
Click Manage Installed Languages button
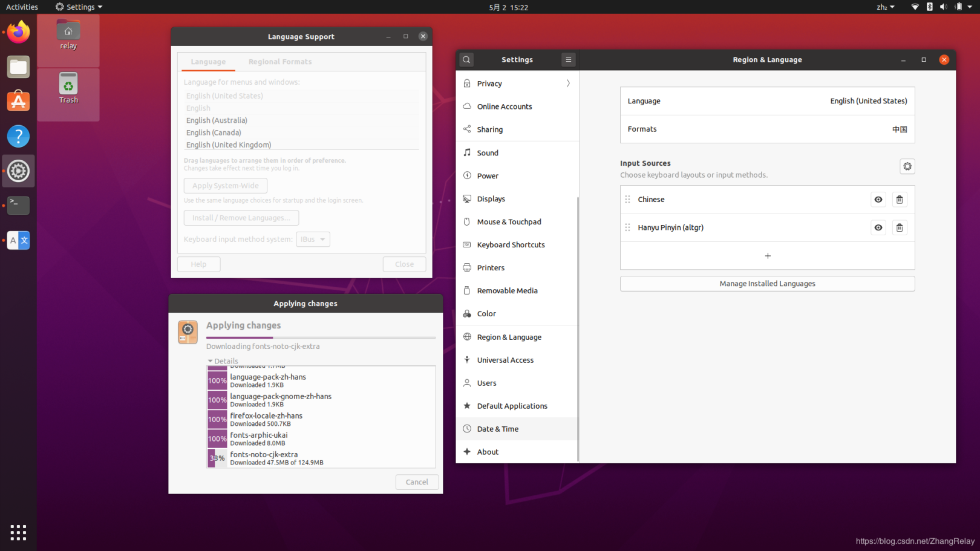tap(767, 284)
